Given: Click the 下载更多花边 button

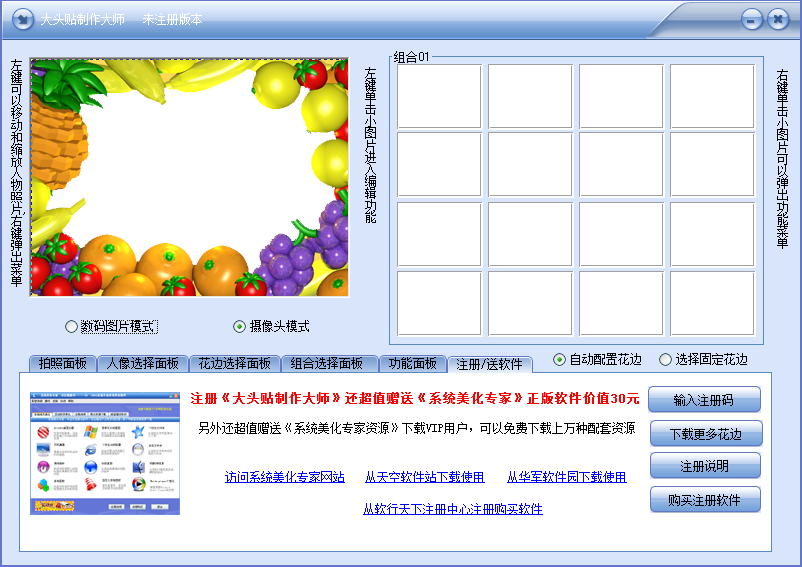Looking at the screenshot, I should click(705, 433).
